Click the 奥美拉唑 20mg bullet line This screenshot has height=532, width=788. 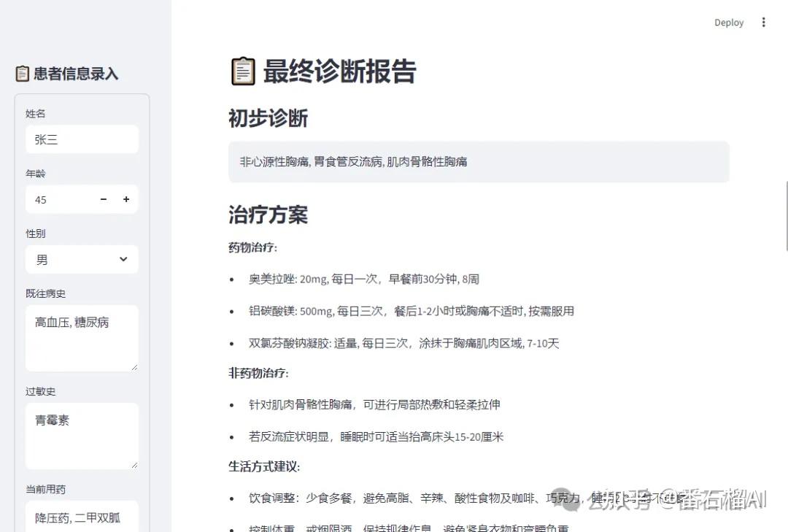click(364, 279)
